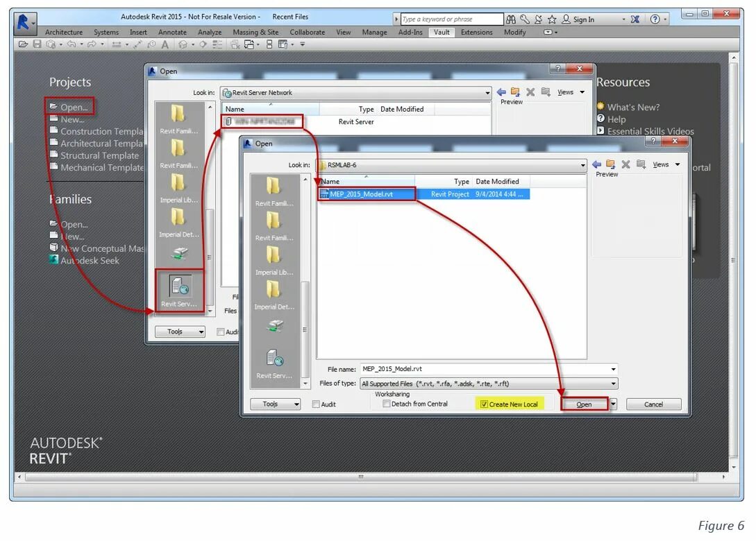This screenshot has width=756, height=541.
Task: Click the new folder icon in front Open dialog
Action: click(x=641, y=164)
